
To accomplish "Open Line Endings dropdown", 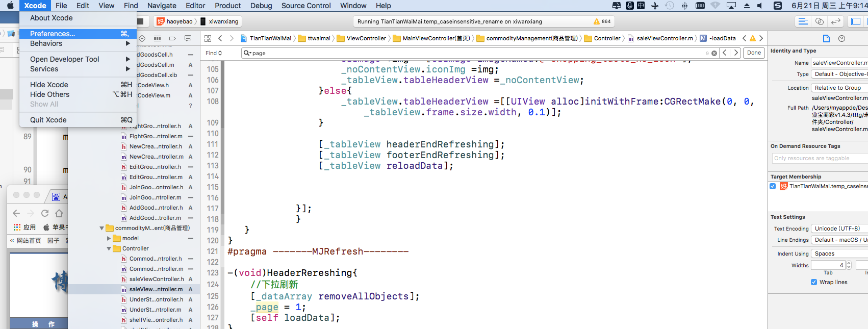I will [839, 240].
